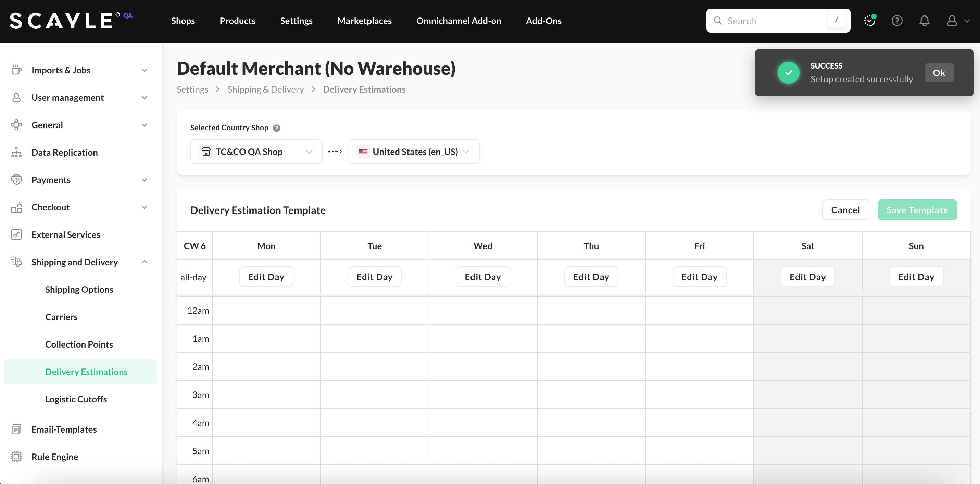
Task: Open the United States (en_US) country dropdown
Action: coord(413,152)
